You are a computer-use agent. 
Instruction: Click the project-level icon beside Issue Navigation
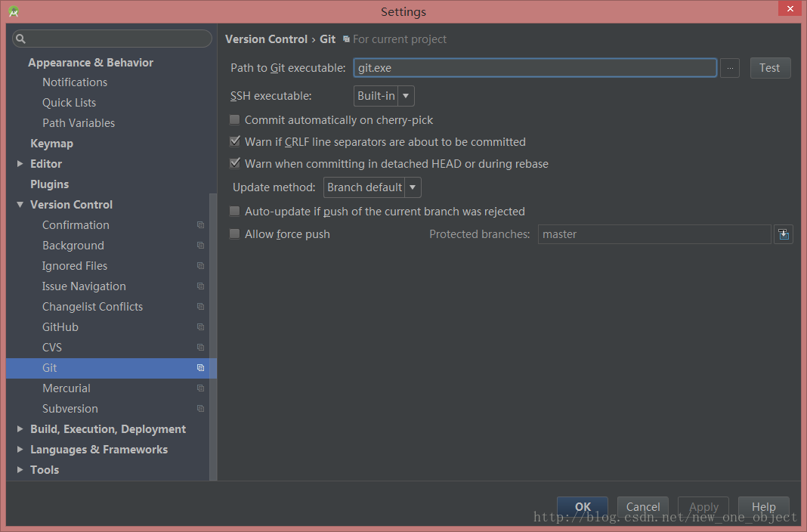tap(201, 286)
